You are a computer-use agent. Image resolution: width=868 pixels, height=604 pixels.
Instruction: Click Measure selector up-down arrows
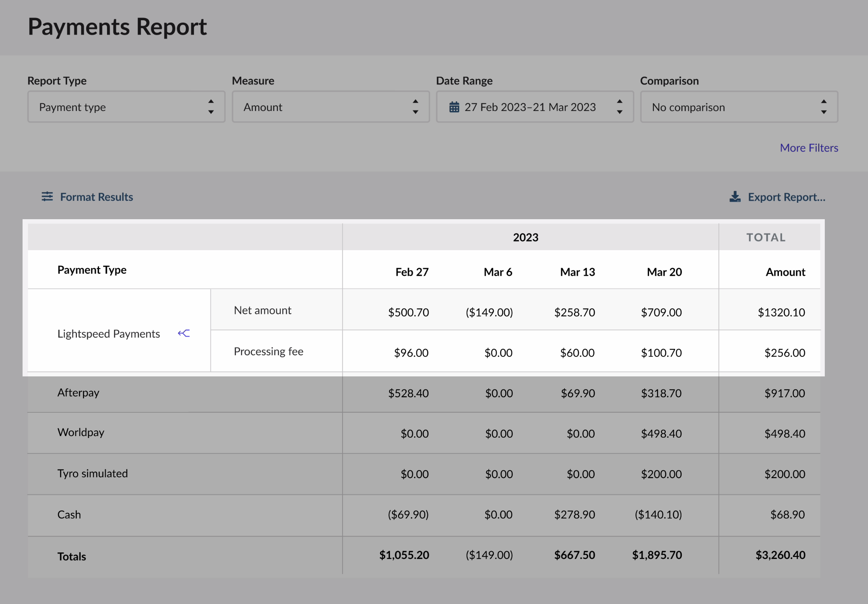pos(415,107)
